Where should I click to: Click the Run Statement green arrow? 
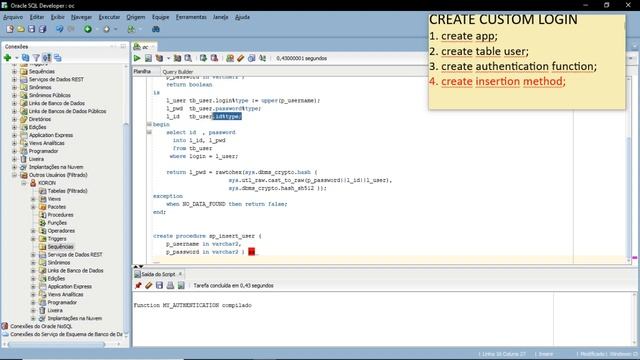tap(137, 58)
